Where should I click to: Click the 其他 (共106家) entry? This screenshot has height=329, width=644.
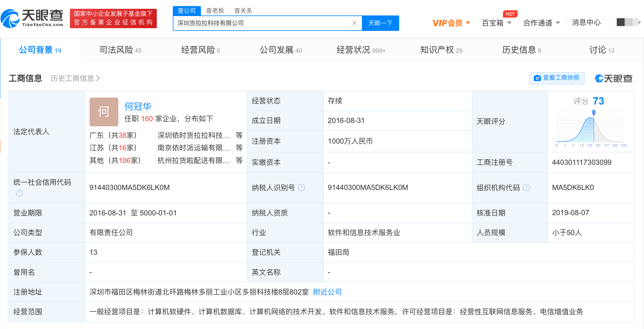point(115,161)
